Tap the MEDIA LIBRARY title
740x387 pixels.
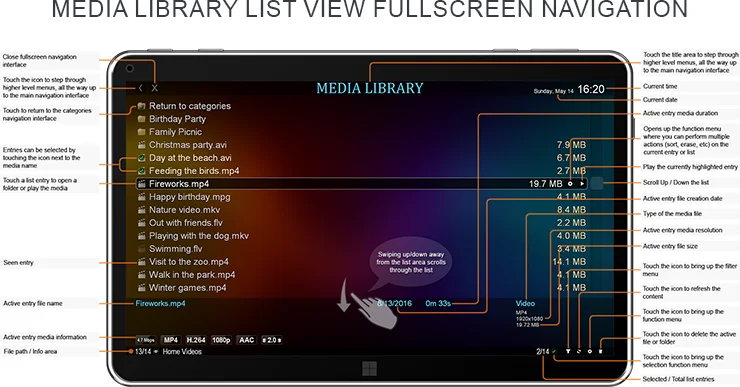point(370,88)
